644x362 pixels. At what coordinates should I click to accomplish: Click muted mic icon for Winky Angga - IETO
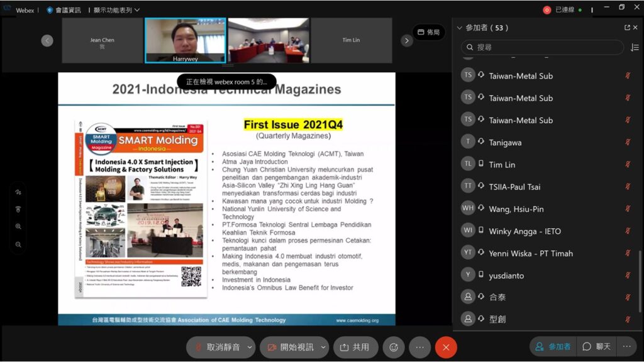click(x=628, y=231)
